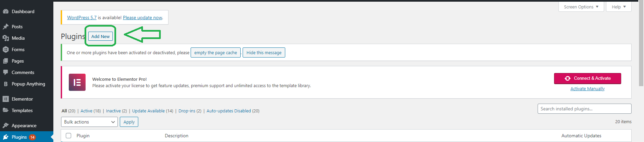Click the Connect & Activate button
The image size is (644, 142).
point(587,78)
